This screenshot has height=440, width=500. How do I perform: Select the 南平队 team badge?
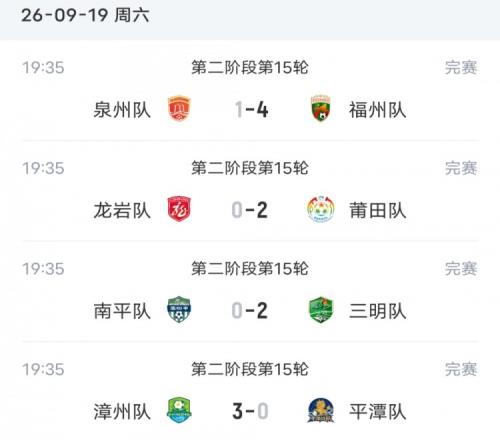[x=179, y=310]
